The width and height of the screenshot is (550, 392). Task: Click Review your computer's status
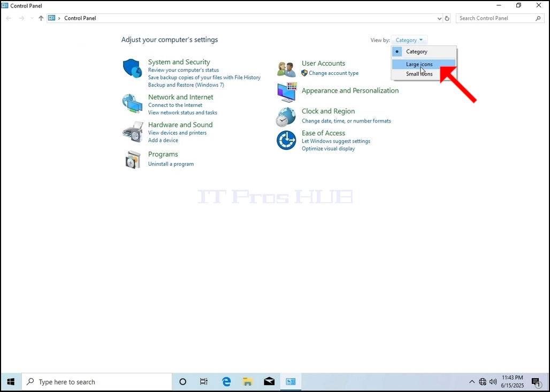pyautogui.click(x=184, y=70)
